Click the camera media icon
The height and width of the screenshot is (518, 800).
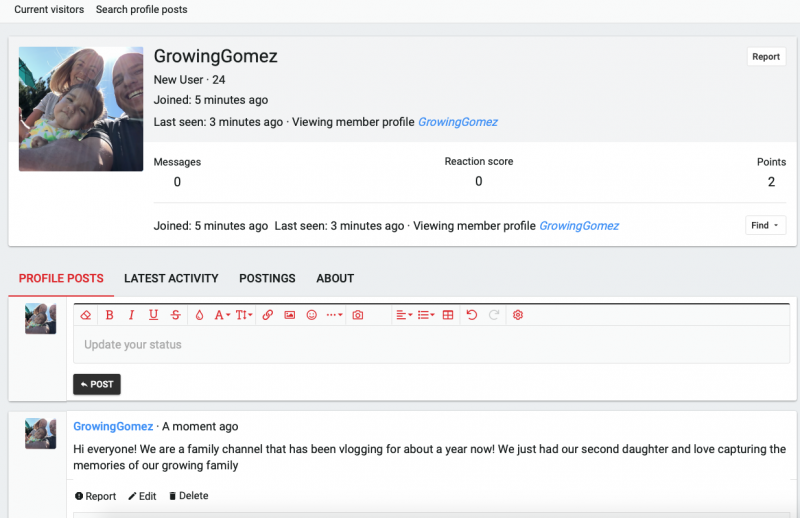[358, 315]
